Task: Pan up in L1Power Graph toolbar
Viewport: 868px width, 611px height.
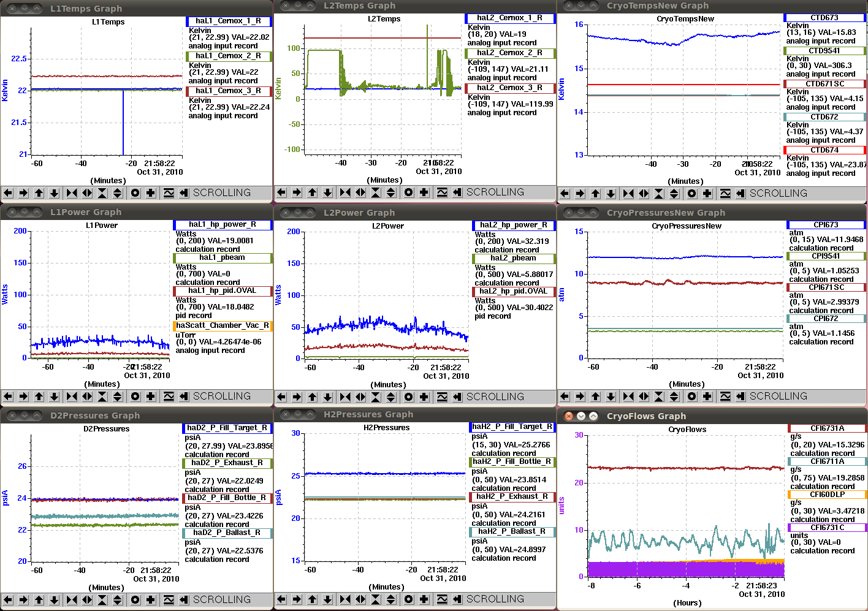Action: click(x=39, y=397)
